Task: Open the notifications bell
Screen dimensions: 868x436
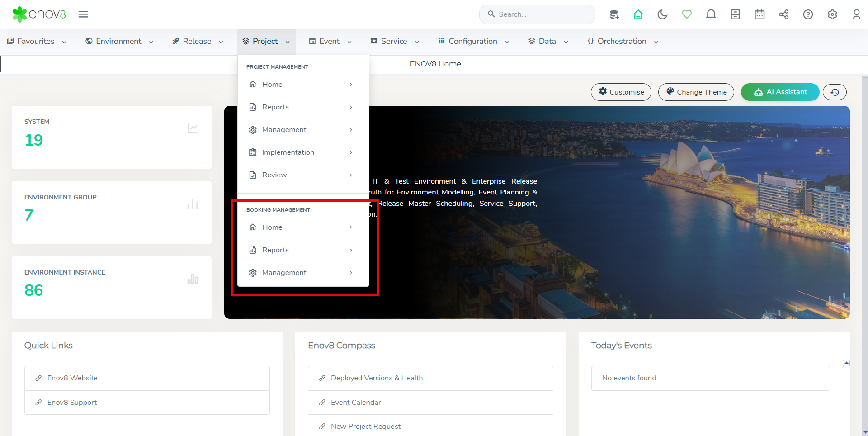Action: 711,14
